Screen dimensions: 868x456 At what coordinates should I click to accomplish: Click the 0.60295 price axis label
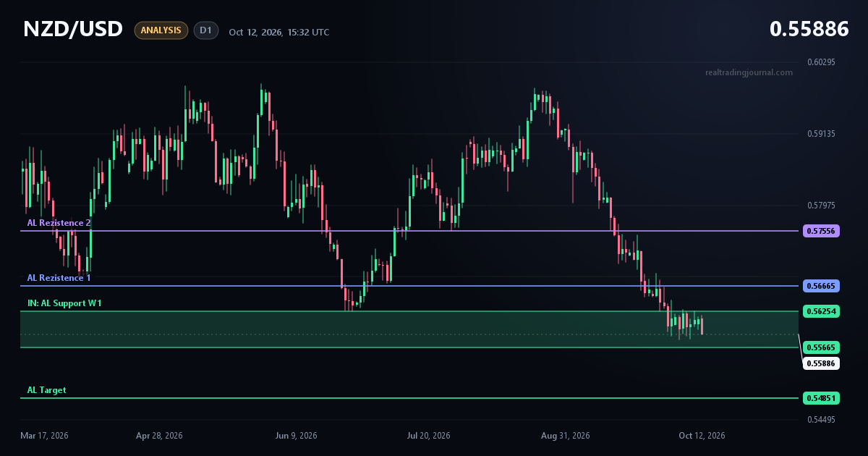821,62
